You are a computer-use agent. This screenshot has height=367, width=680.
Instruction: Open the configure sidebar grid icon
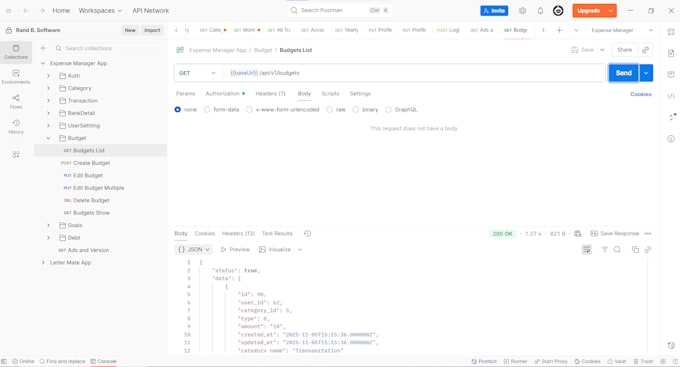click(16, 154)
